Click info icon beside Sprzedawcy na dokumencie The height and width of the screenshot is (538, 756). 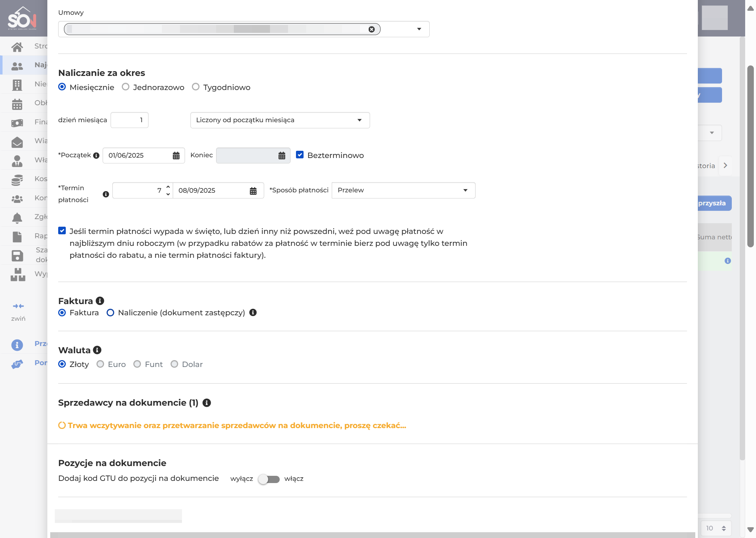[x=207, y=403]
